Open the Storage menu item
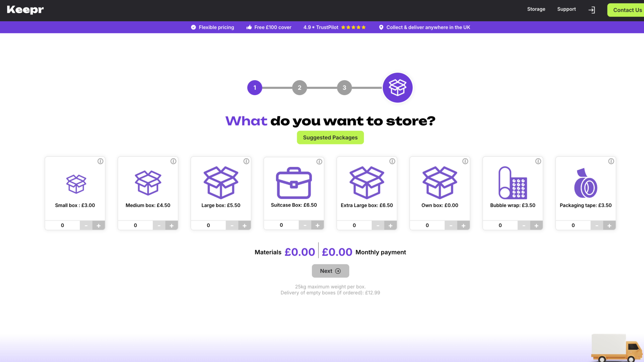 pos(536,9)
